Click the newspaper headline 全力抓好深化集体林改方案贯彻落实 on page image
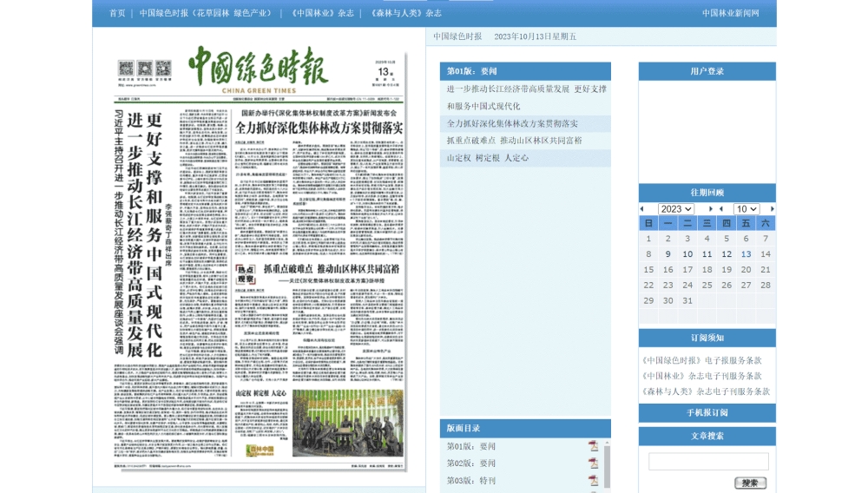Image resolution: width=868 pixels, height=493 pixels. tap(319, 128)
